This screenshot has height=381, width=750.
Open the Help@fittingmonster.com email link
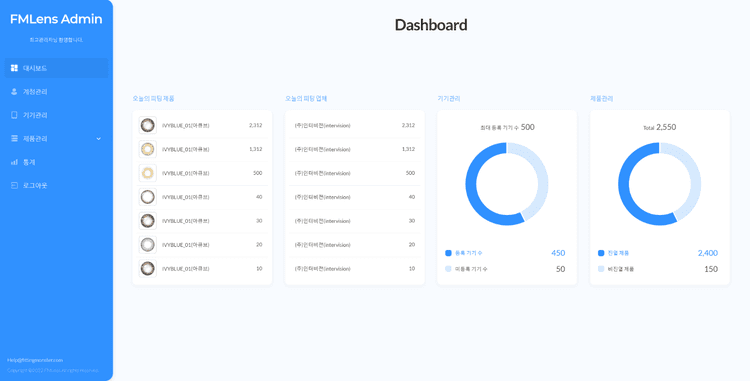click(35, 360)
